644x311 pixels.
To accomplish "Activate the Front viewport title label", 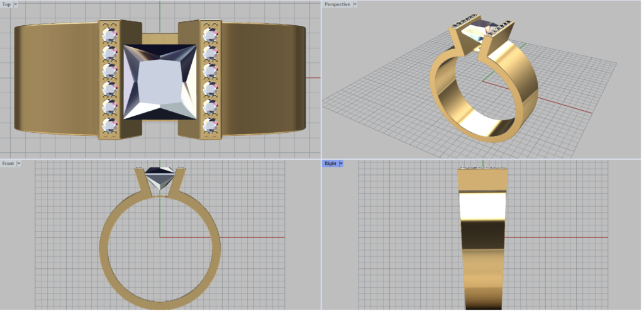I will click(x=8, y=163).
